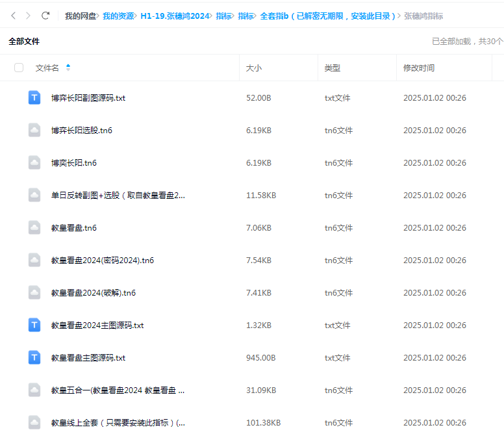Viewport: 504px width, 434px height.
Task: Go to 我的网盘 in breadcrumb
Action: (80, 16)
